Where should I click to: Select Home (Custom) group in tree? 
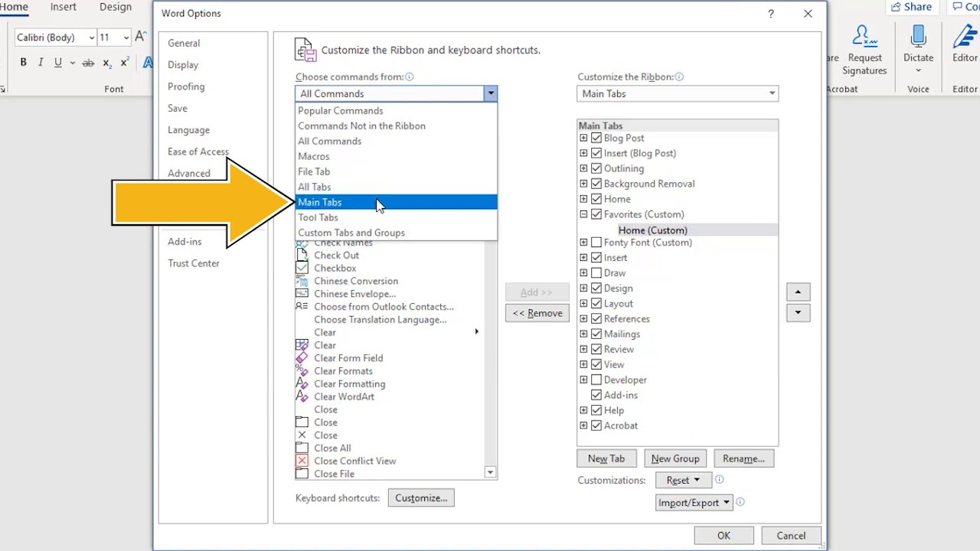click(652, 230)
